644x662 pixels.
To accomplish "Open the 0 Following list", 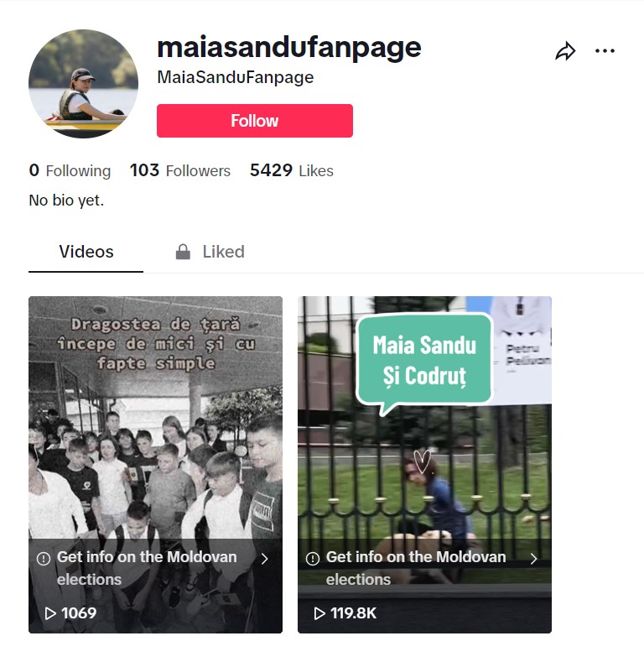I will click(70, 170).
